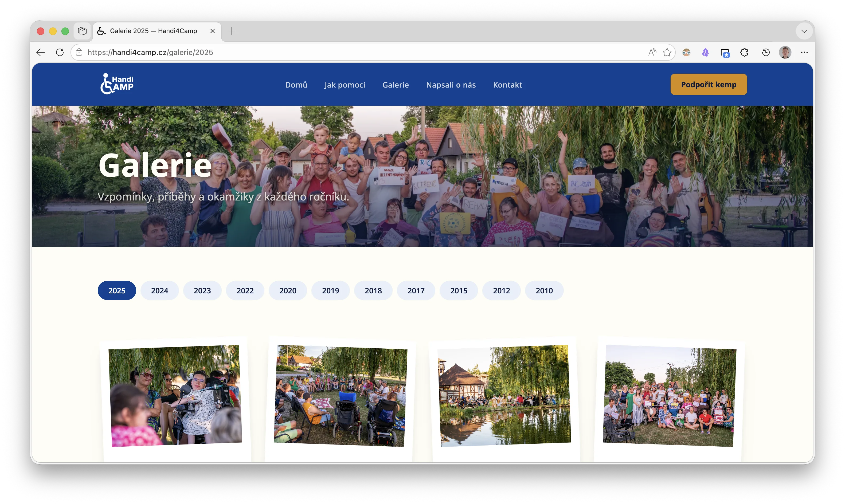Open the Domů navigation link
The image size is (845, 504).
[296, 85]
